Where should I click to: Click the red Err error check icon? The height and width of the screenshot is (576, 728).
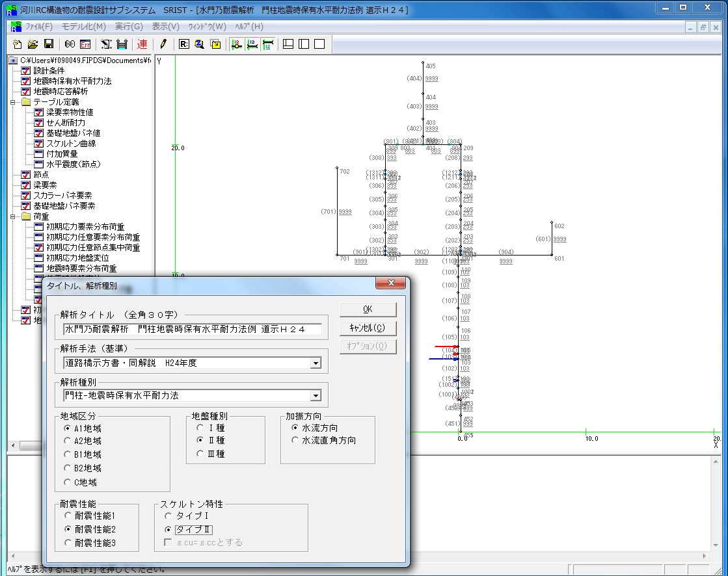tap(85, 44)
